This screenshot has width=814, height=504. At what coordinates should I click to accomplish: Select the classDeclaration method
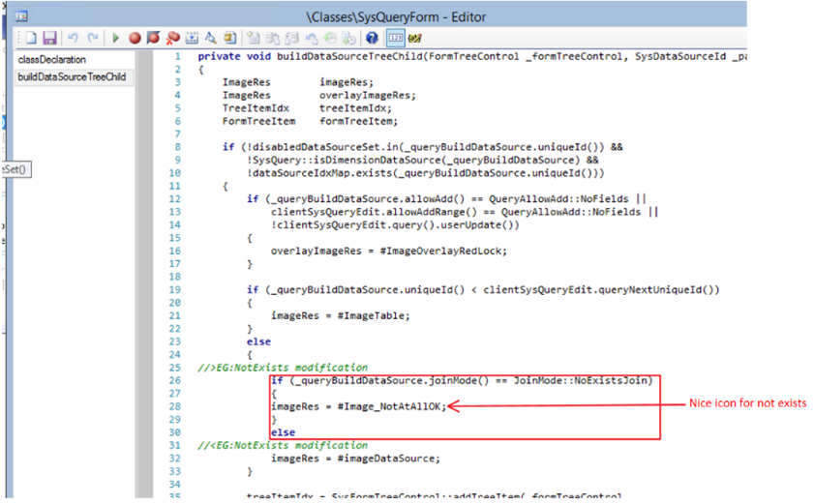52,60
